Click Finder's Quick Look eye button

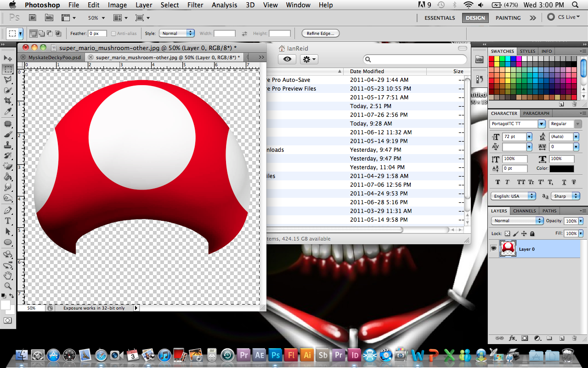(287, 59)
